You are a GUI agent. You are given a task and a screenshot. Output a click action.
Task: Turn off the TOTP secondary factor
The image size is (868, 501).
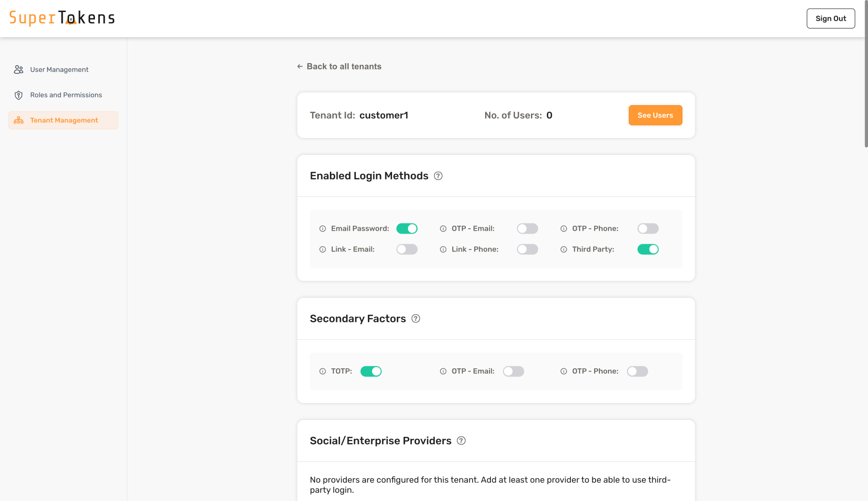coord(371,371)
